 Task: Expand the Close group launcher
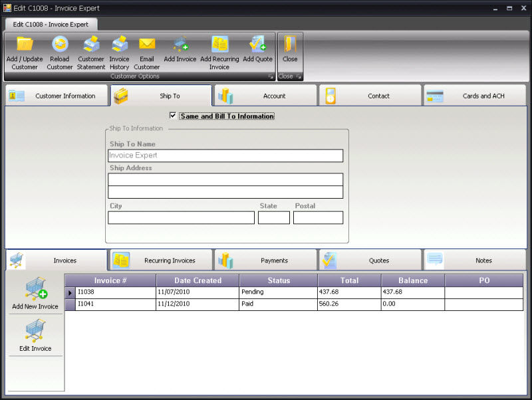coord(299,76)
